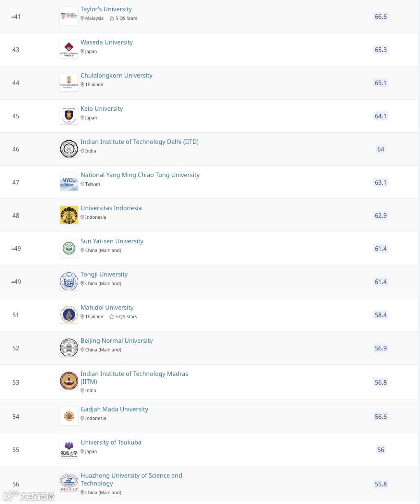Open the Beijing Normal University link
The height and width of the screenshot is (504, 420).
click(x=117, y=340)
